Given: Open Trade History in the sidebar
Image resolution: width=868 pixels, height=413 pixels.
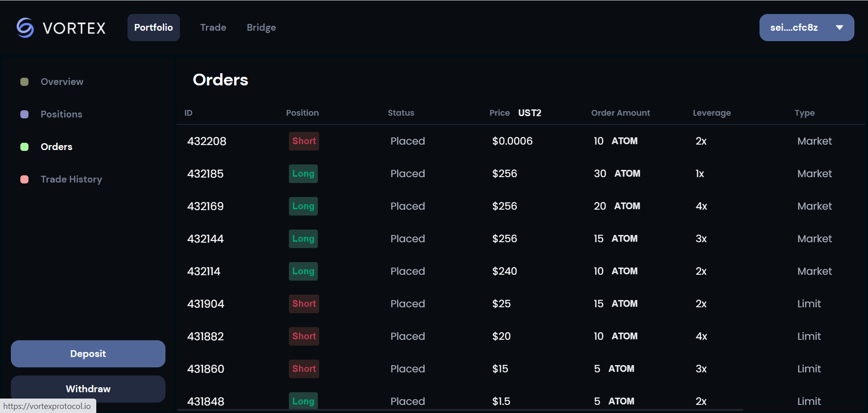Looking at the screenshot, I should [71, 179].
